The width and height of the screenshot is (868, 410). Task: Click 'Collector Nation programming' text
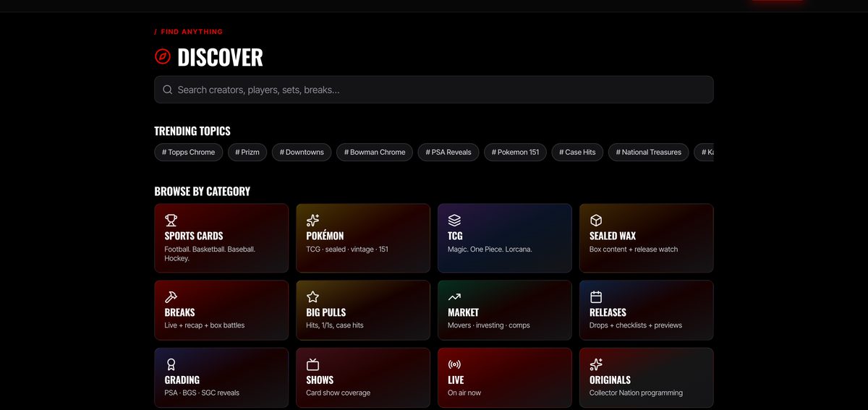(636, 393)
